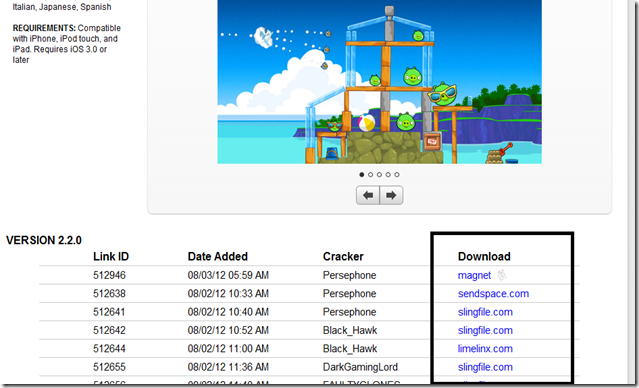
Task: Click the VERSION 2.2.0 heading
Action: 44,240
